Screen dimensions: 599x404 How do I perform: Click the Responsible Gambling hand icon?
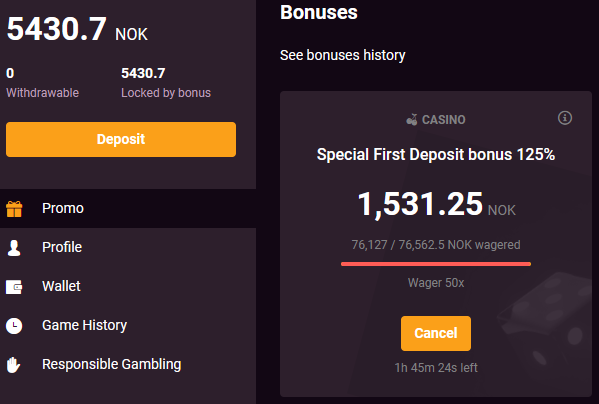(13, 365)
